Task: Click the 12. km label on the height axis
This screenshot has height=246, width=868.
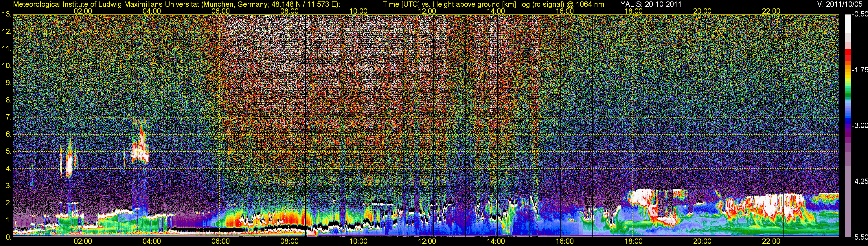Action: (7, 32)
